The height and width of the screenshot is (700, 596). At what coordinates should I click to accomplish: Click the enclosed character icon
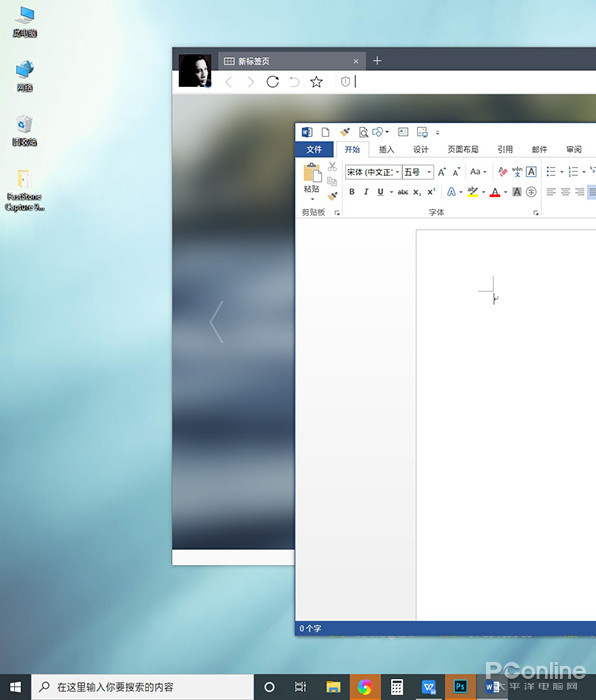(x=531, y=192)
